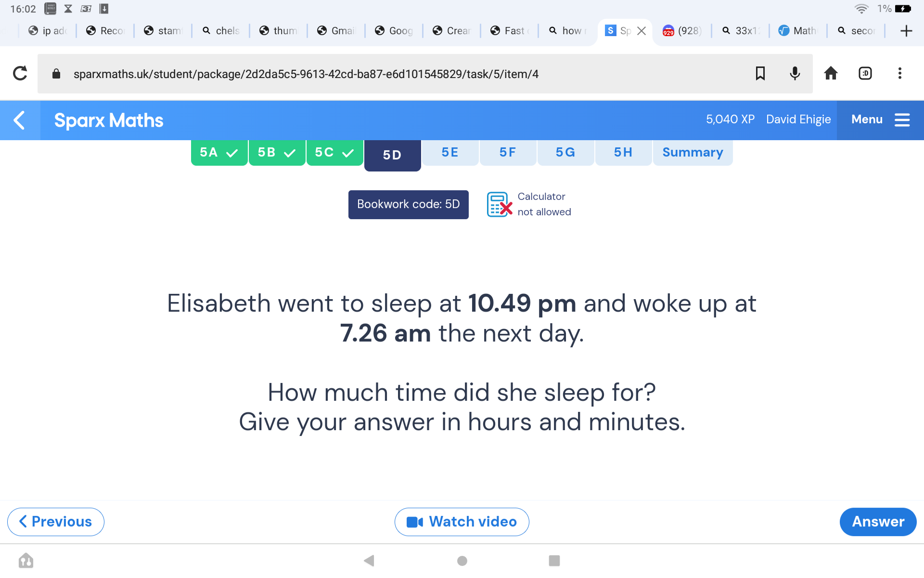Bookmark this page with the bookmark icon

pos(760,73)
